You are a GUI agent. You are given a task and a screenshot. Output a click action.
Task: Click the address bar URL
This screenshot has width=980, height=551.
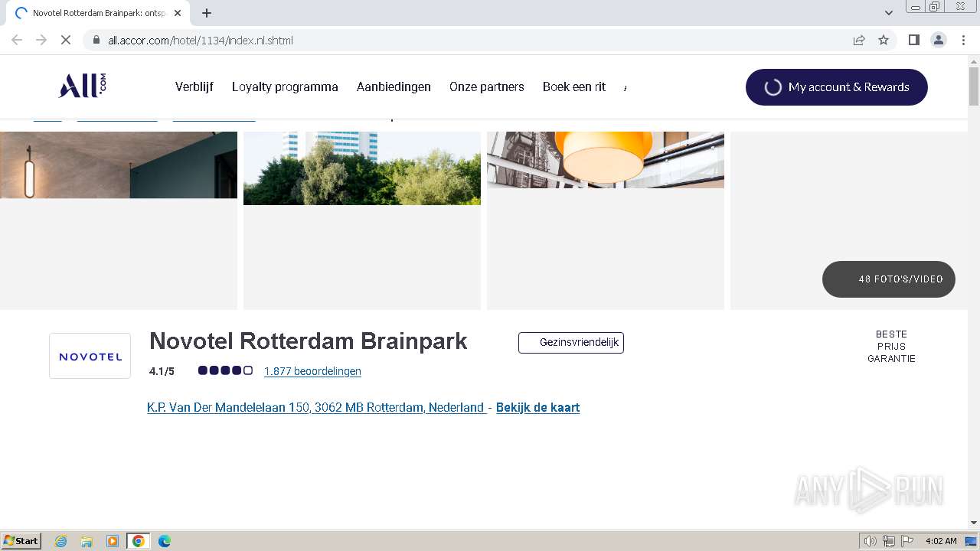[x=201, y=41]
